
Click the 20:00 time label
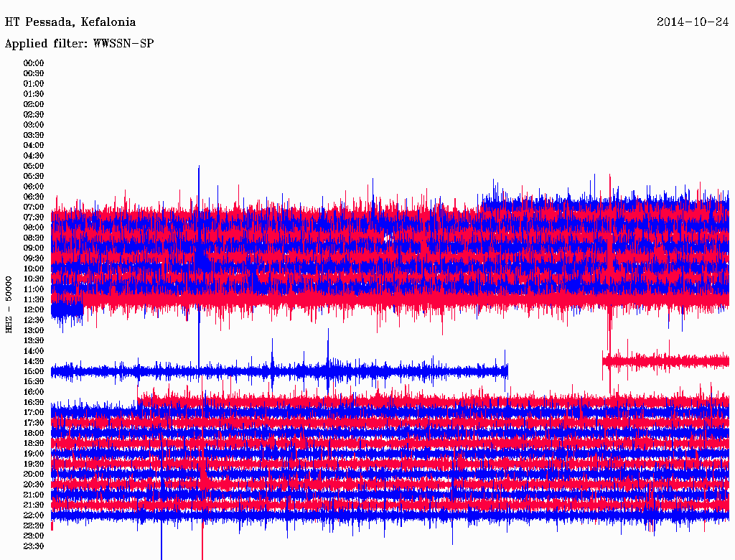point(34,474)
